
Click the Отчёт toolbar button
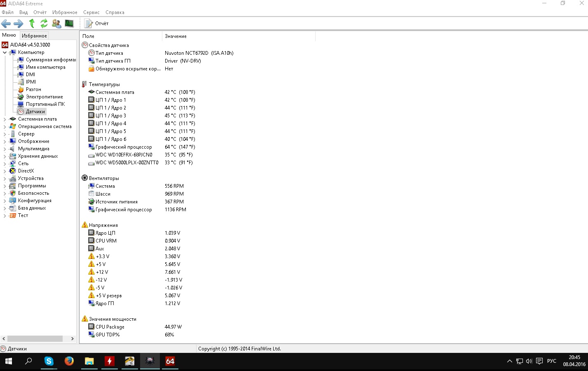click(x=97, y=23)
